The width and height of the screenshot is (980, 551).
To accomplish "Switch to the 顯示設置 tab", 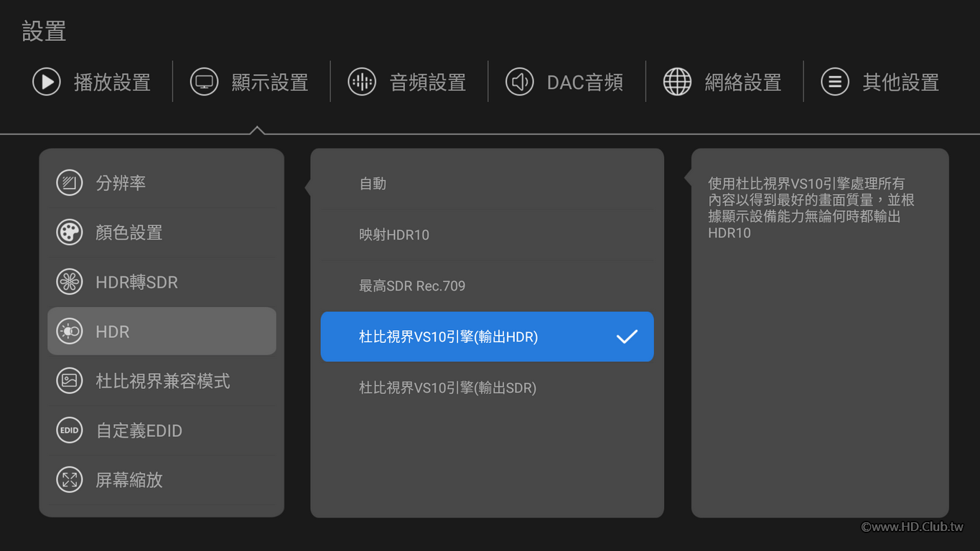I will point(250,82).
